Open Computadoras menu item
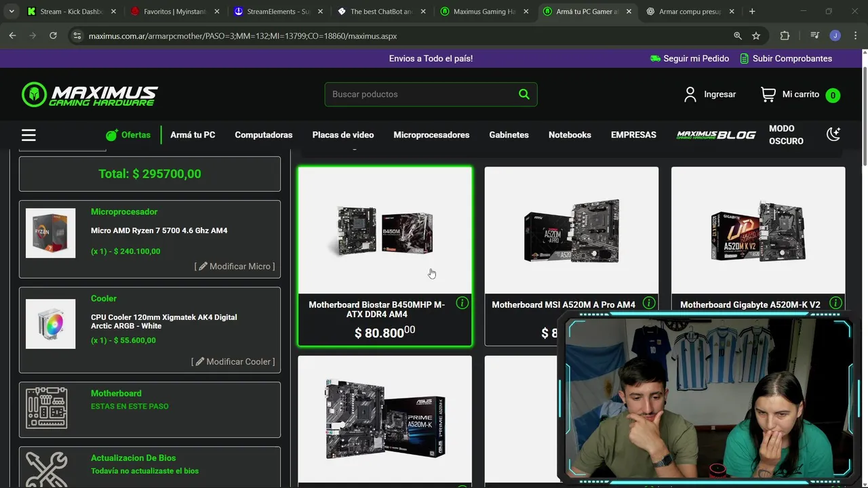 (264, 135)
